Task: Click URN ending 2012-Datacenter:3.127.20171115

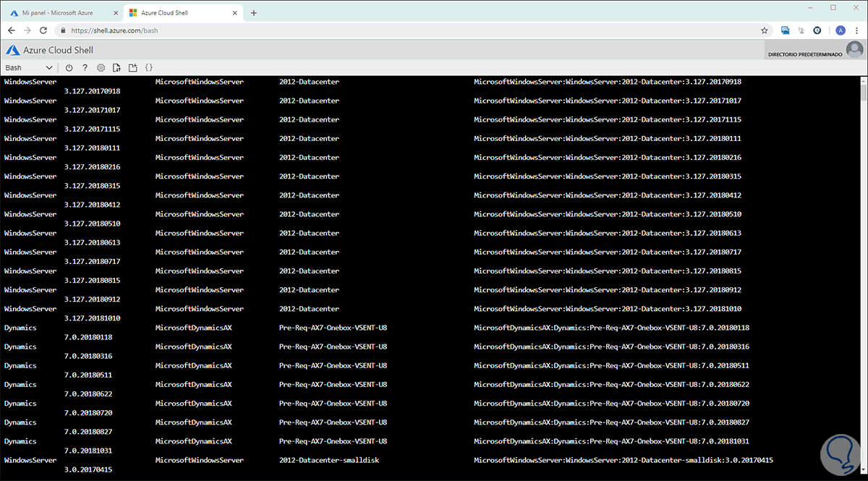Action: pyautogui.click(x=607, y=119)
